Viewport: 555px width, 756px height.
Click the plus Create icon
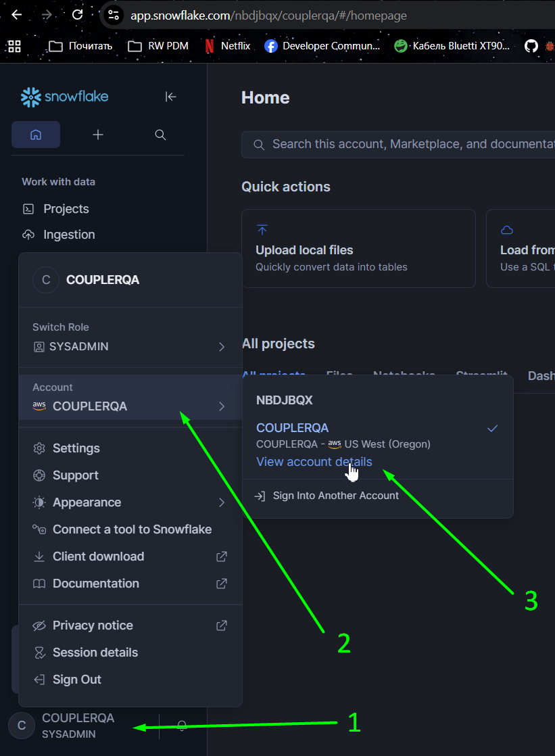98,135
